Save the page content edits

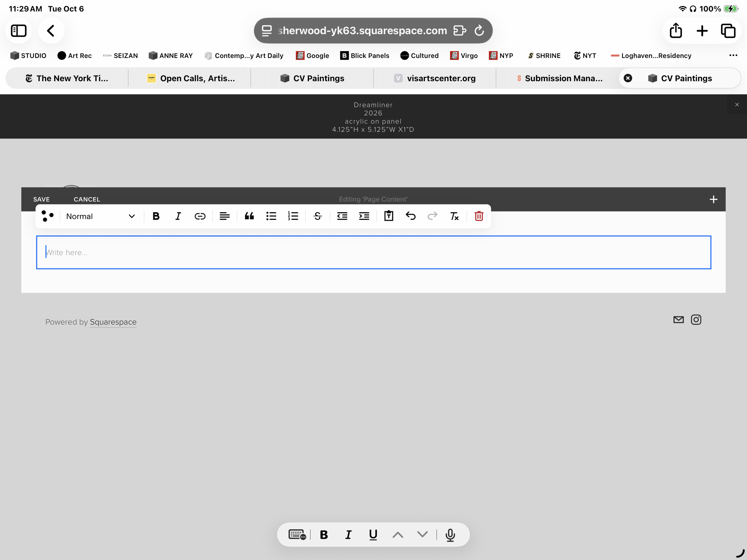tap(41, 199)
